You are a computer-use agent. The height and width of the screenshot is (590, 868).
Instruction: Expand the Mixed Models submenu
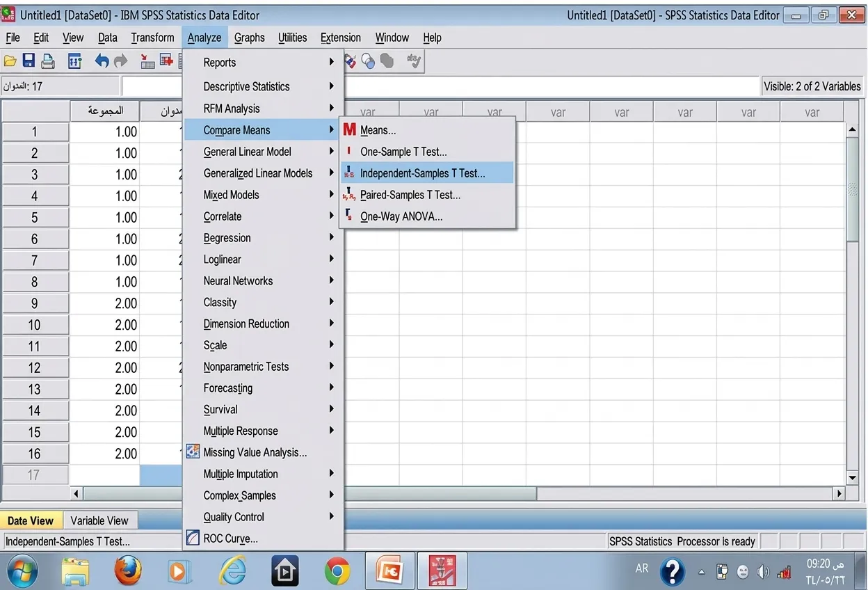(263, 195)
